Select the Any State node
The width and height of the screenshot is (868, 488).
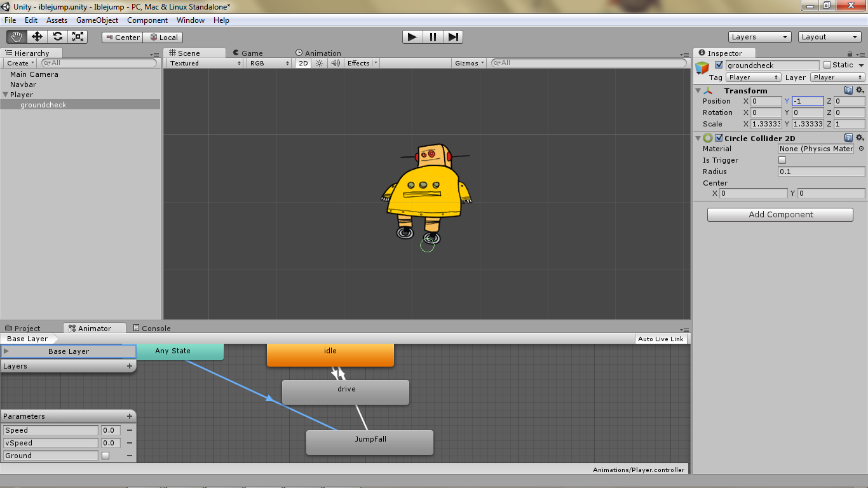point(180,352)
